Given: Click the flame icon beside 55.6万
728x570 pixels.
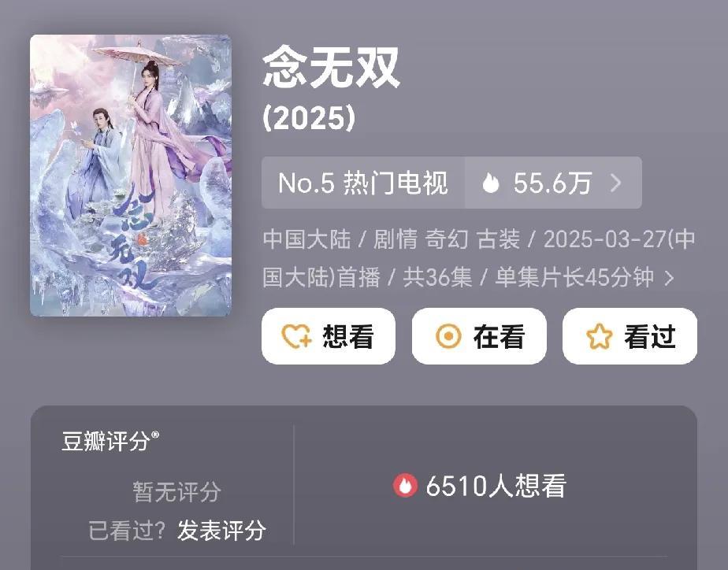Looking at the screenshot, I should click(490, 183).
